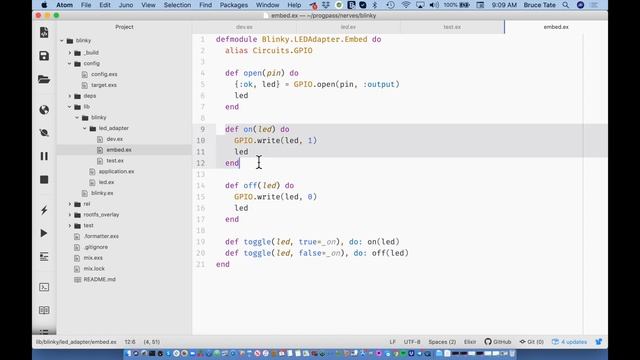Click the planet icon under the globe
640x360 pixels.
(x=44, y=133)
